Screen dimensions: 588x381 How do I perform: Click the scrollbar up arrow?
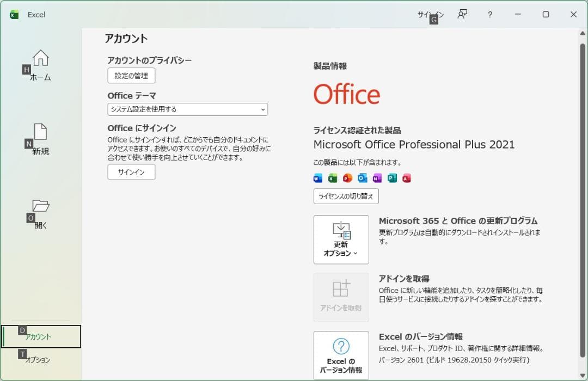coord(583,33)
